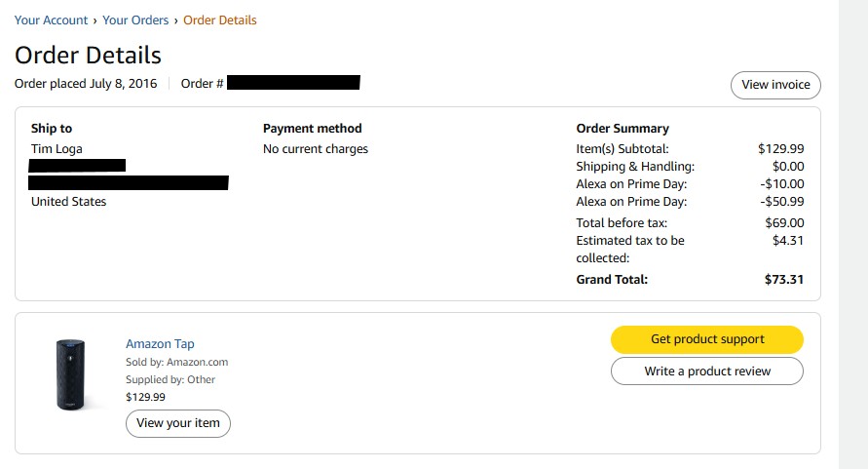
Task: Select Write a product review button
Action: pyautogui.click(x=707, y=371)
